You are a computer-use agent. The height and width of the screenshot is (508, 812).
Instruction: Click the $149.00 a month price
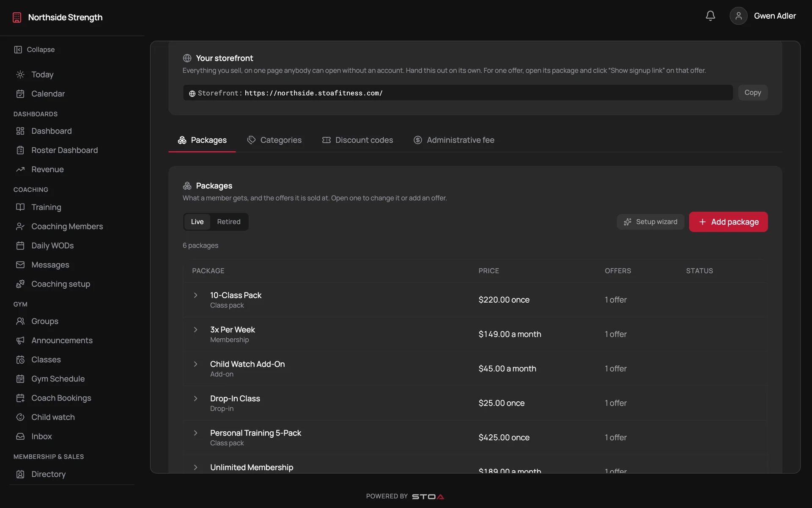[x=510, y=334]
